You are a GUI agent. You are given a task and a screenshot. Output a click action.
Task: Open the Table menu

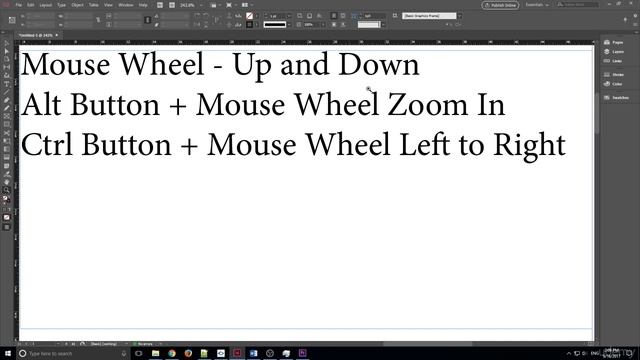tap(94, 5)
